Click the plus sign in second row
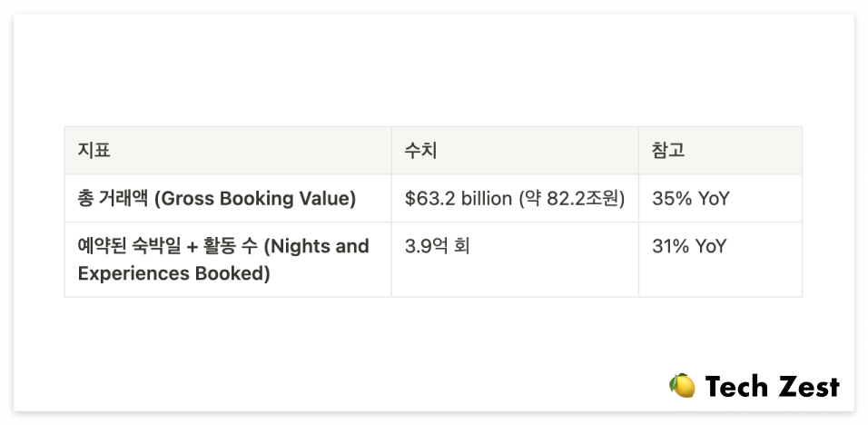This screenshot has height=425, width=868. pyautogui.click(x=192, y=247)
